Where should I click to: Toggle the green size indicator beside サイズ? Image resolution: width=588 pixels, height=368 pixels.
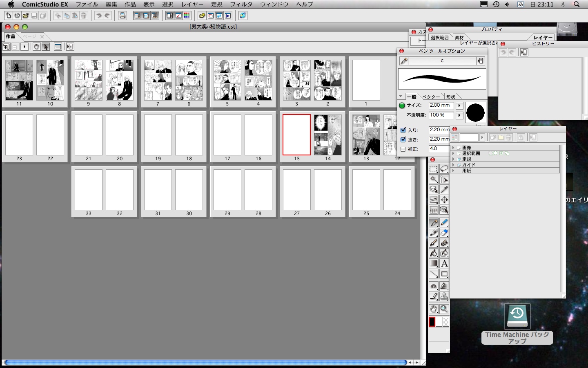click(402, 105)
